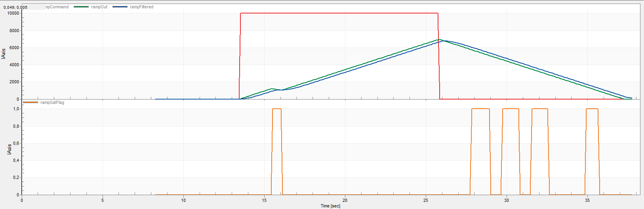Click the 4000 tick label on upper axis
This screenshot has width=644, height=209.
point(15,65)
